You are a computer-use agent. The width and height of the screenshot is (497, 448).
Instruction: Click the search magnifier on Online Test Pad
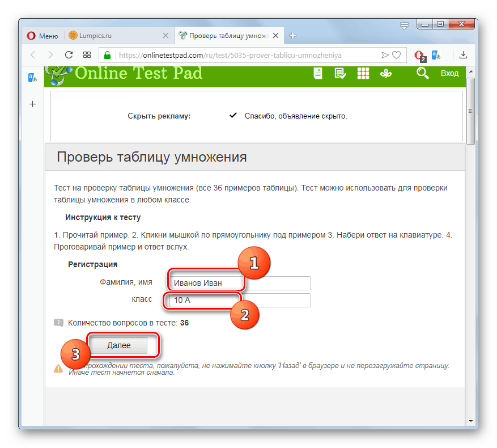[422, 73]
